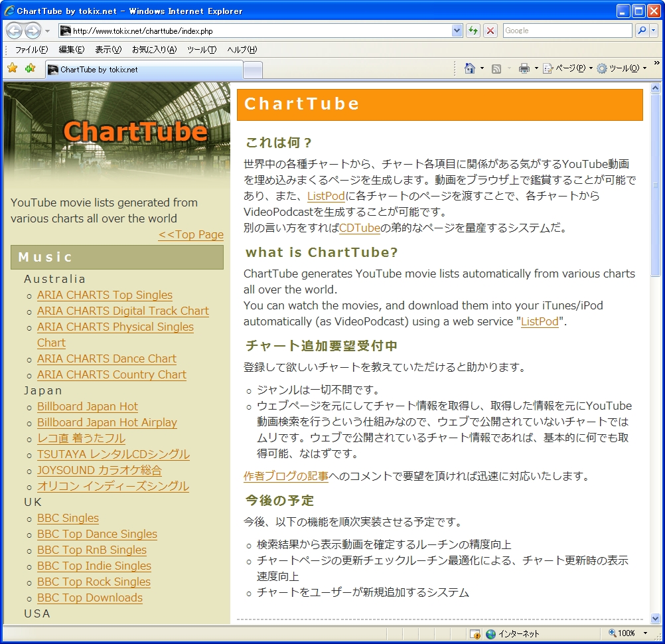This screenshot has height=644, width=665.
Task: Open the 表示(V) menu
Action: coord(108,50)
